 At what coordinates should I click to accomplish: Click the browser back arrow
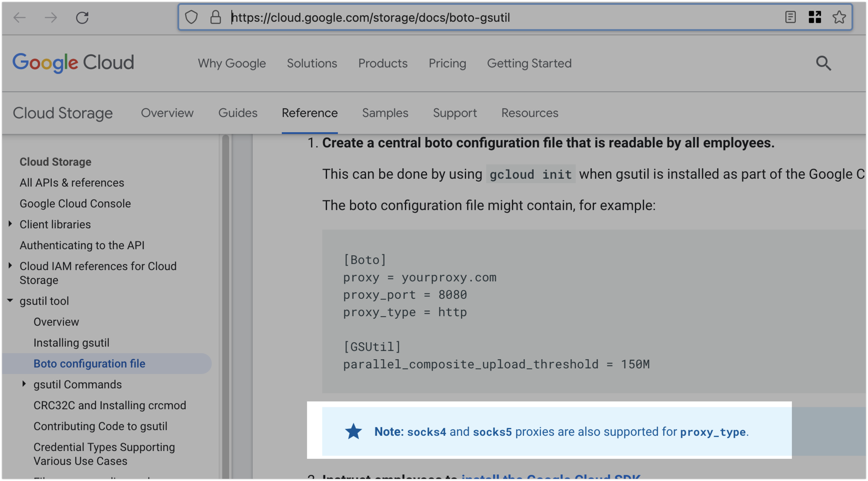[20, 17]
